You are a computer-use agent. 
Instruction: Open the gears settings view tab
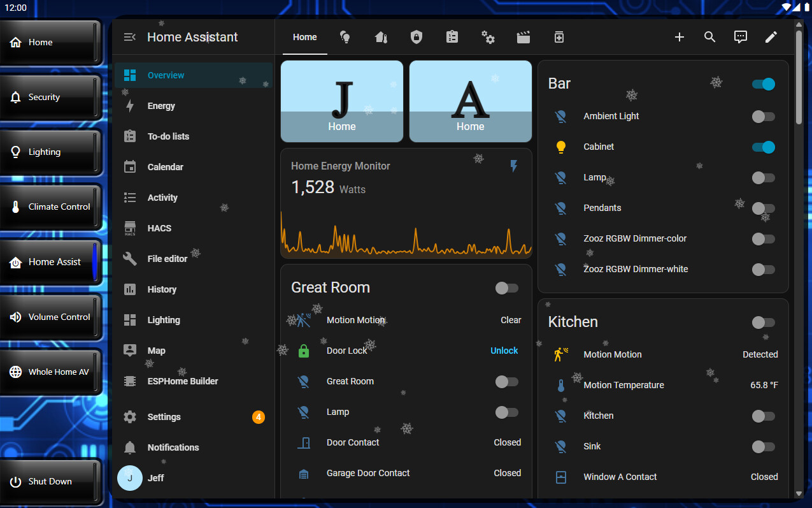(x=488, y=37)
